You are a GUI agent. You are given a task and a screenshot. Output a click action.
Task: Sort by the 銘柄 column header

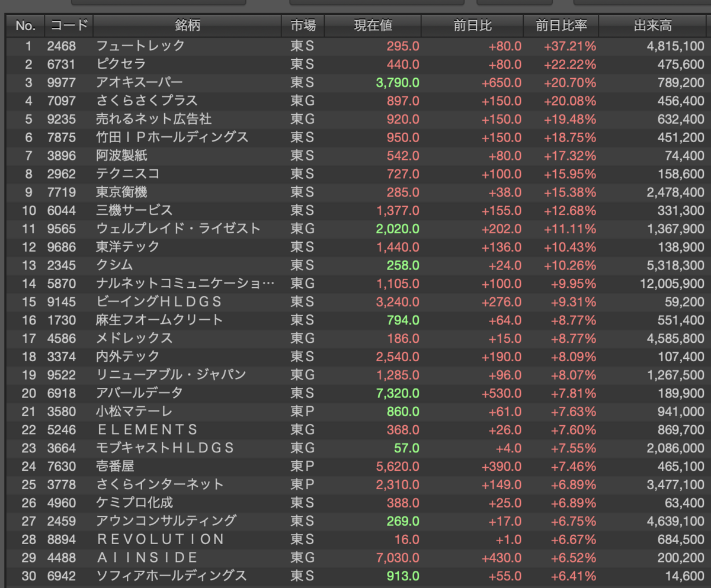coord(187,26)
